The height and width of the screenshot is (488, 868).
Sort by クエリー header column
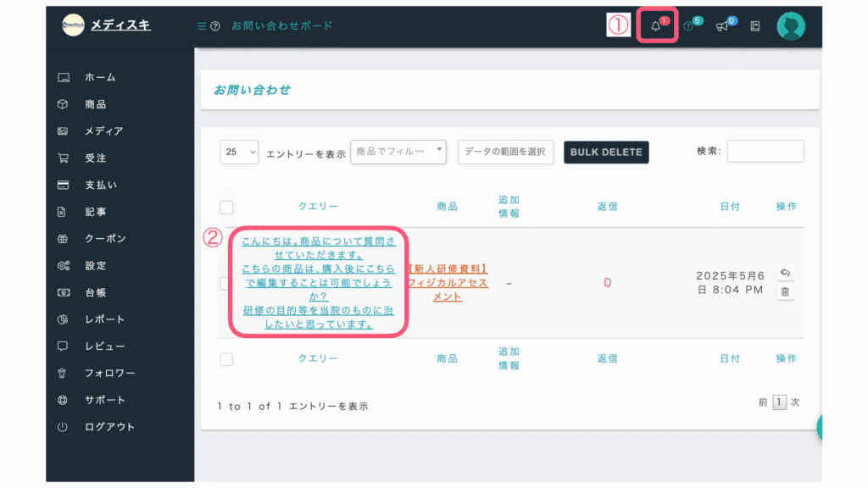click(x=318, y=207)
